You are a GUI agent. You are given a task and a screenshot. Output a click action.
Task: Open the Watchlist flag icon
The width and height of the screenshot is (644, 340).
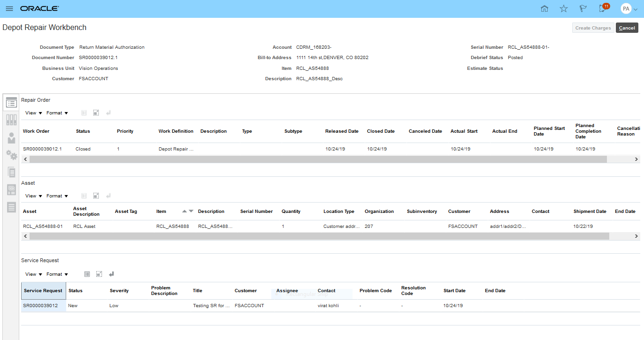[x=583, y=8]
